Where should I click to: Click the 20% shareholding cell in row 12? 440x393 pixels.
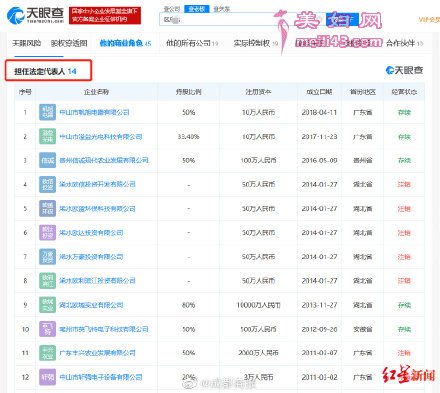point(189,377)
